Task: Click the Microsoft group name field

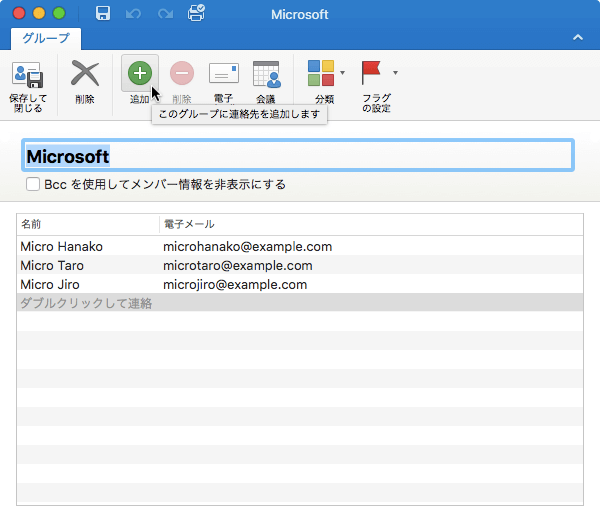Action: click(298, 156)
